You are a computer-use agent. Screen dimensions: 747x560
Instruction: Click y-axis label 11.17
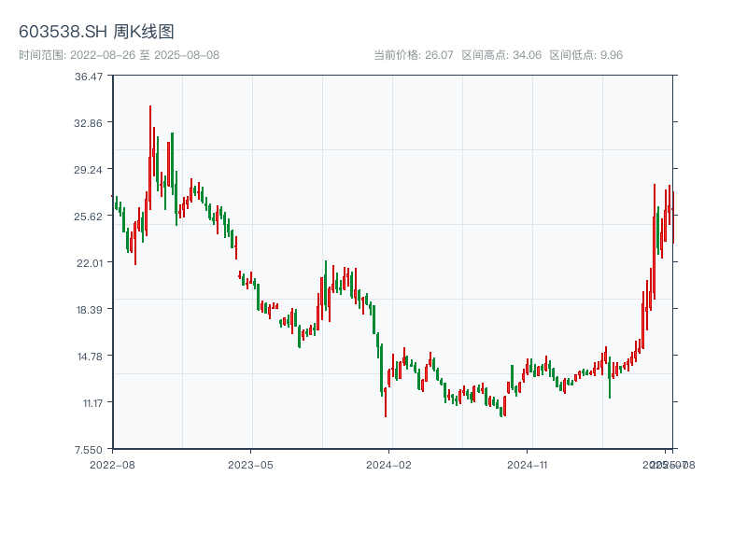pyautogui.click(x=92, y=403)
